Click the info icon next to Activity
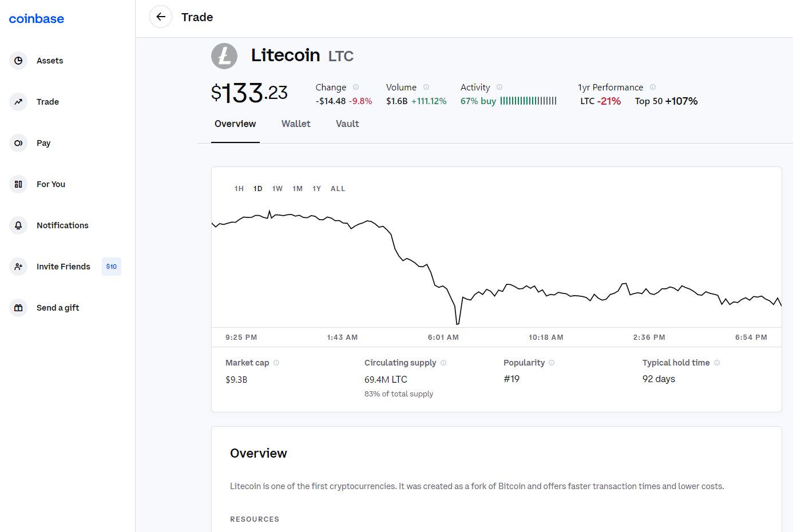The image size is (793, 532). pyautogui.click(x=499, y=87)
